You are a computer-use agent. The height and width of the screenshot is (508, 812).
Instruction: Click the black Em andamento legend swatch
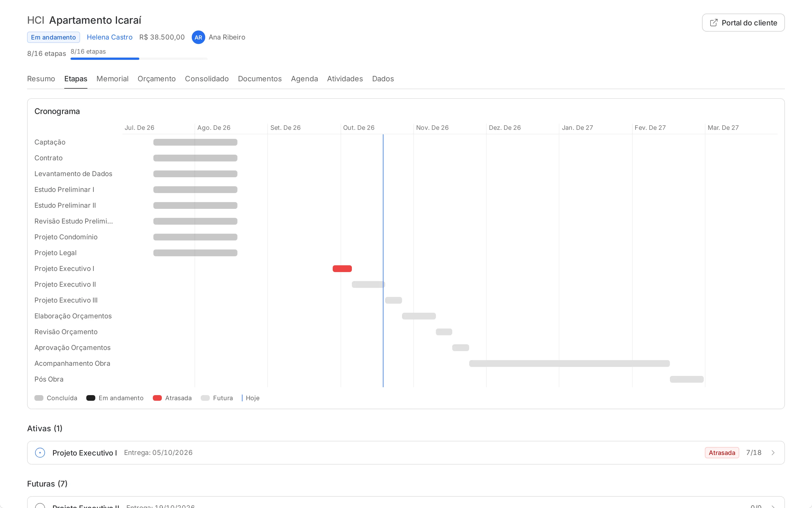[91, 398]
